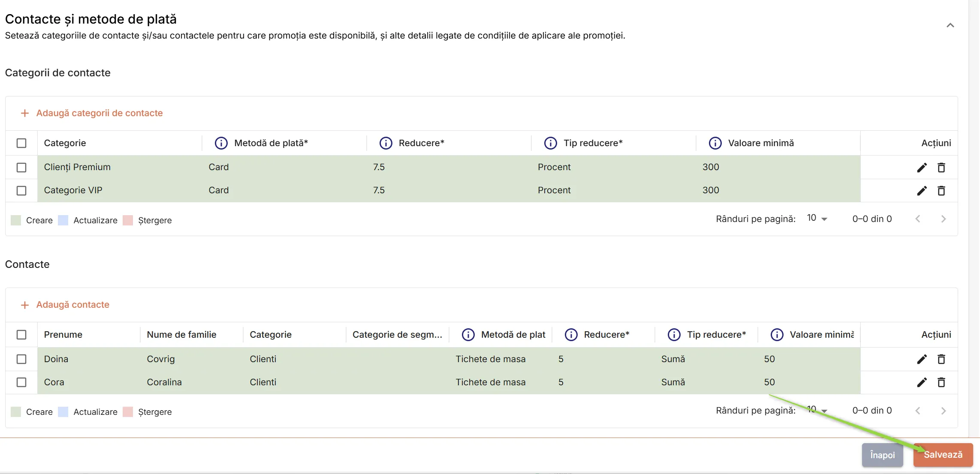Image resolution: width=980 pixels, height=474 pixels.
Task: Delete the Doina Covrig contact
Action: [941, 359]
